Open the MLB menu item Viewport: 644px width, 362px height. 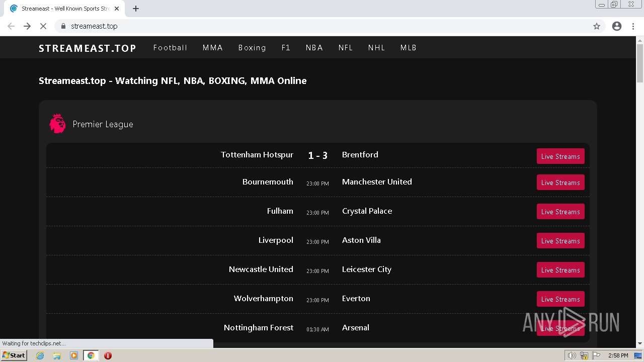tap(409, 48)
